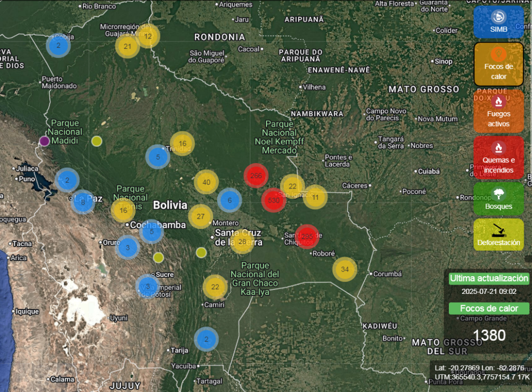Click the blue 8 cluster at La Paz
This screenshot has width=532, height=392.
(x=83, y=202)
